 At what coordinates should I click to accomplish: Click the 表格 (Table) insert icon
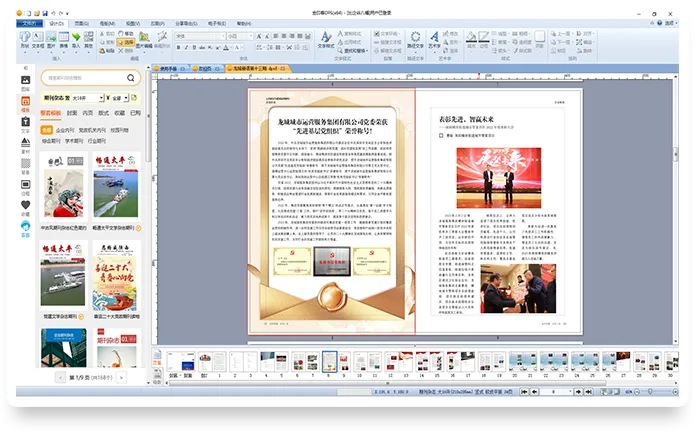[x=62, y=39]
